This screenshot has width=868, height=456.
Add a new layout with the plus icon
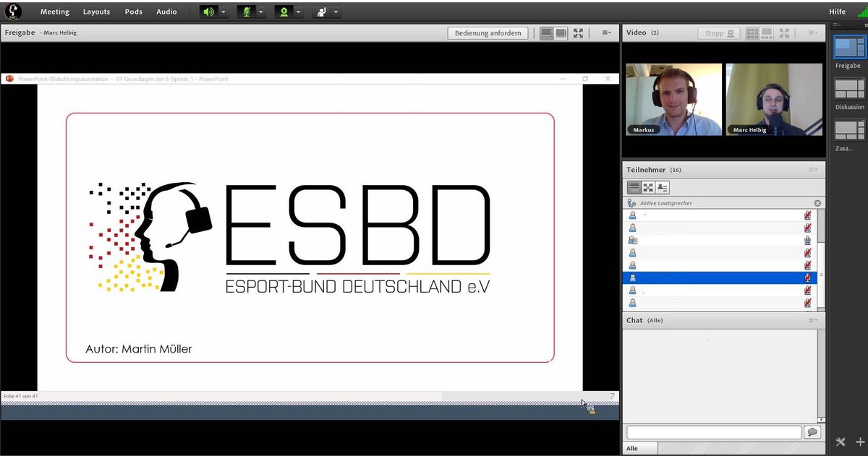(x=859, y=442)
